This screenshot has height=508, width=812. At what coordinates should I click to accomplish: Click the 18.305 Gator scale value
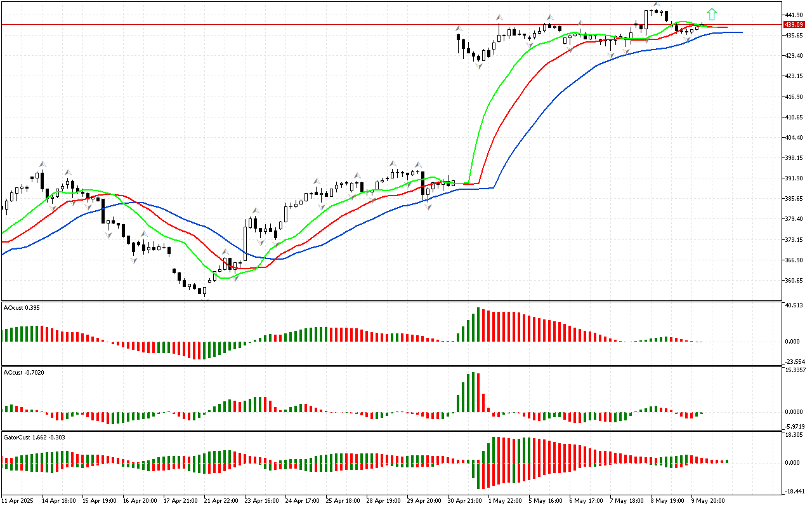pyautogui.click(x=794, y=435)
